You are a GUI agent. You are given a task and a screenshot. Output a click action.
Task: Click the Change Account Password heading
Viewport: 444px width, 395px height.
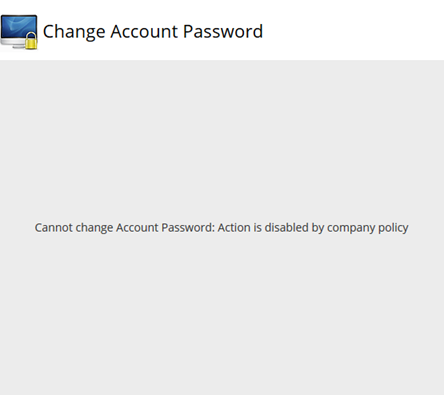pyautogui.click(x=153, y=32)
